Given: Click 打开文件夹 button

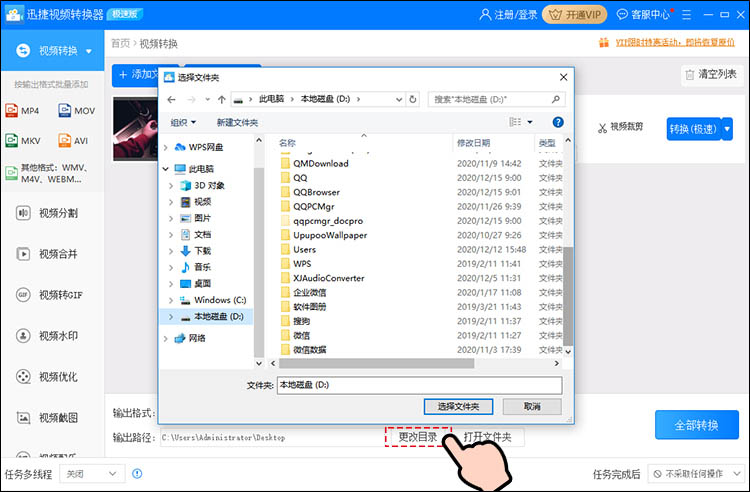Looking at the screenshot, I should click(488, 437).
